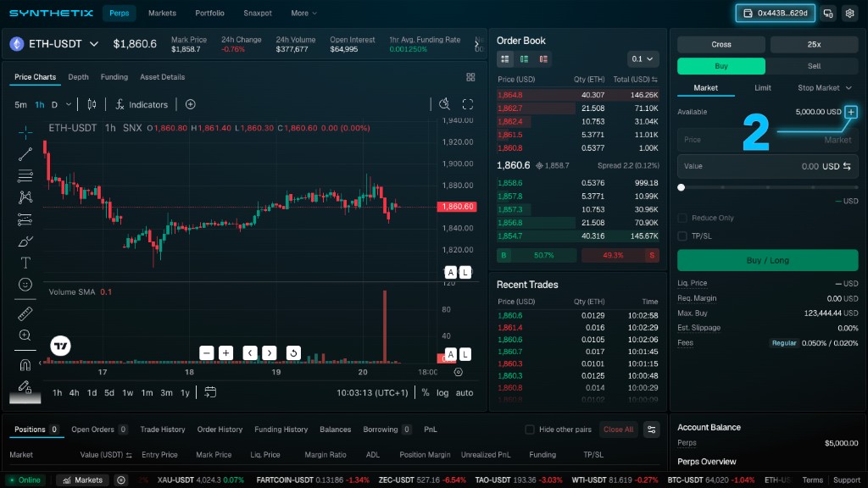Image resolution: width=868 pixels, height=488 pixels.
Task: Open the emoji icons tool
Action: [25, 285]
